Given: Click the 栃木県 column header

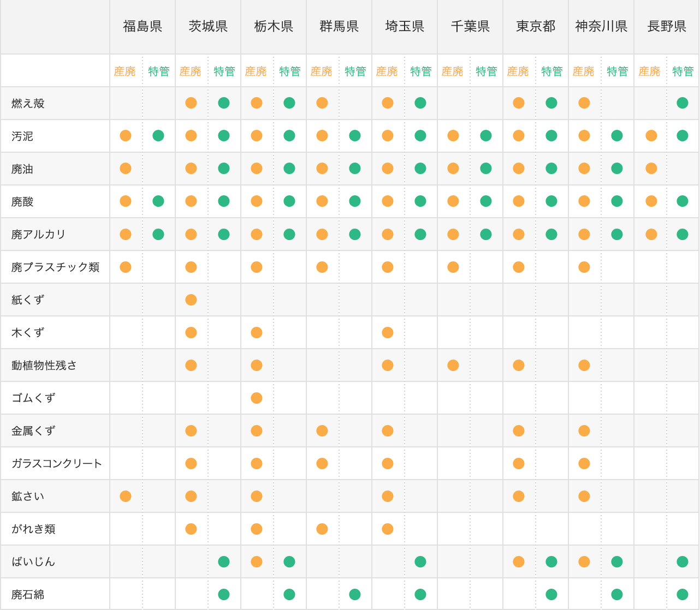Looking at the screenshot, I should pyautogui.click(x=274, y=26).
